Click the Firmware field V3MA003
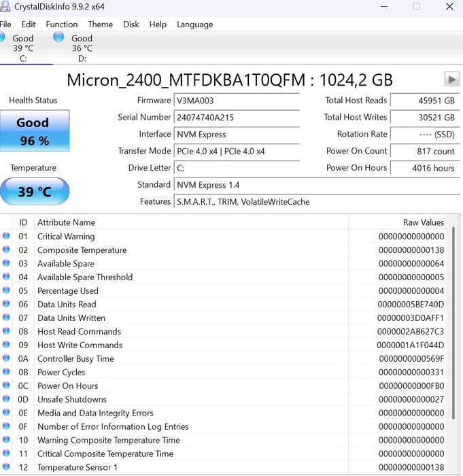 237,101
